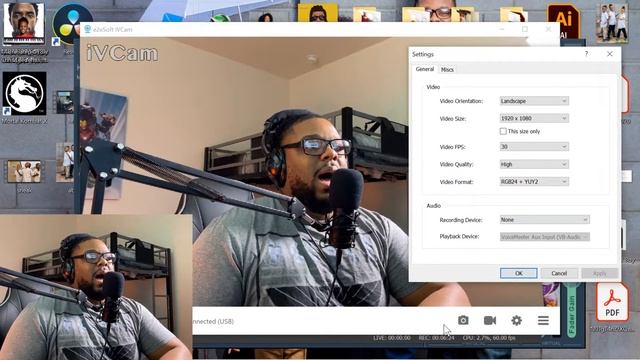Open the group photo thumbnail at the desktop's top-right
This screenshot has width=640, height=360.
612,23
